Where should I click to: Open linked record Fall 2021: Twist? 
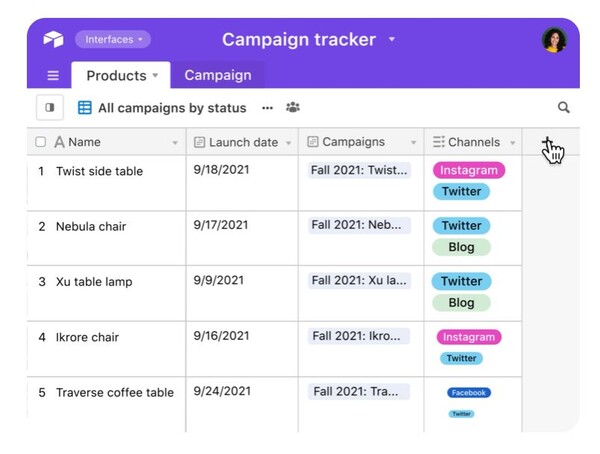tap(360, 171)
